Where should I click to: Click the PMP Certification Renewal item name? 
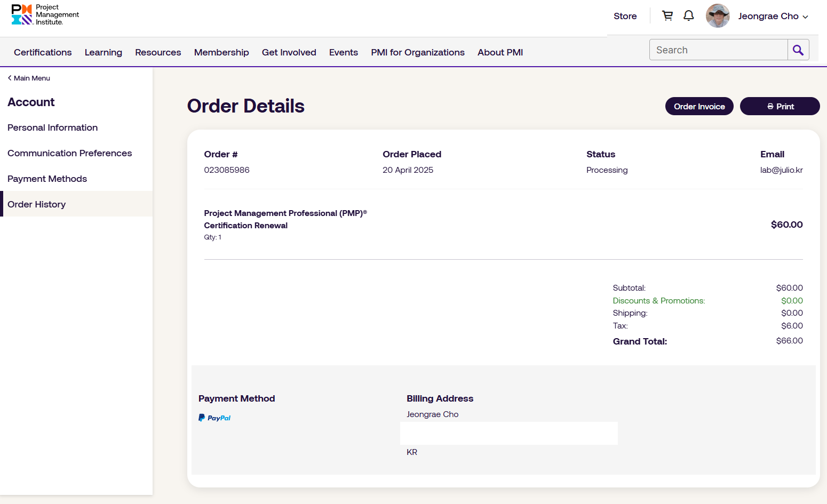[285, 219]
